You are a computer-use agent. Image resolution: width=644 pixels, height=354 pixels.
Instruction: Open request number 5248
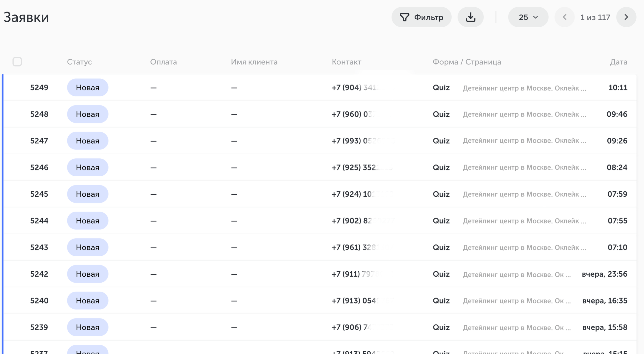click(x=39, y=114)
